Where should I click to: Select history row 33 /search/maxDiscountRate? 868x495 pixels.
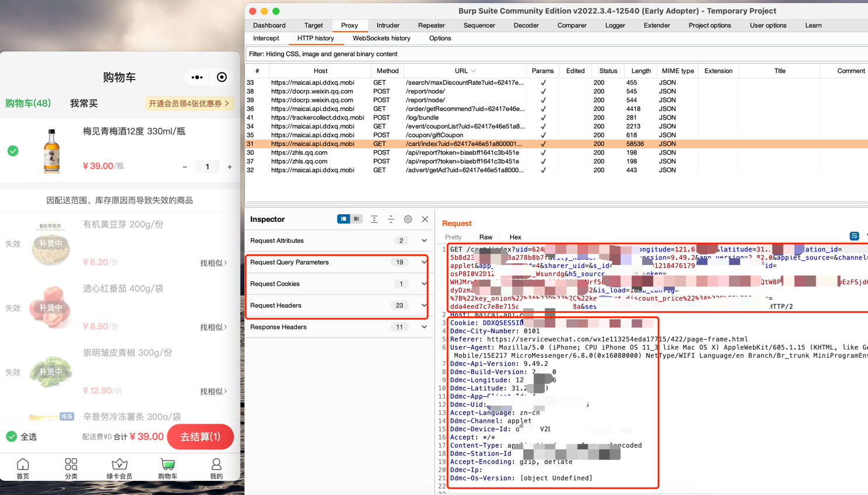556,82
